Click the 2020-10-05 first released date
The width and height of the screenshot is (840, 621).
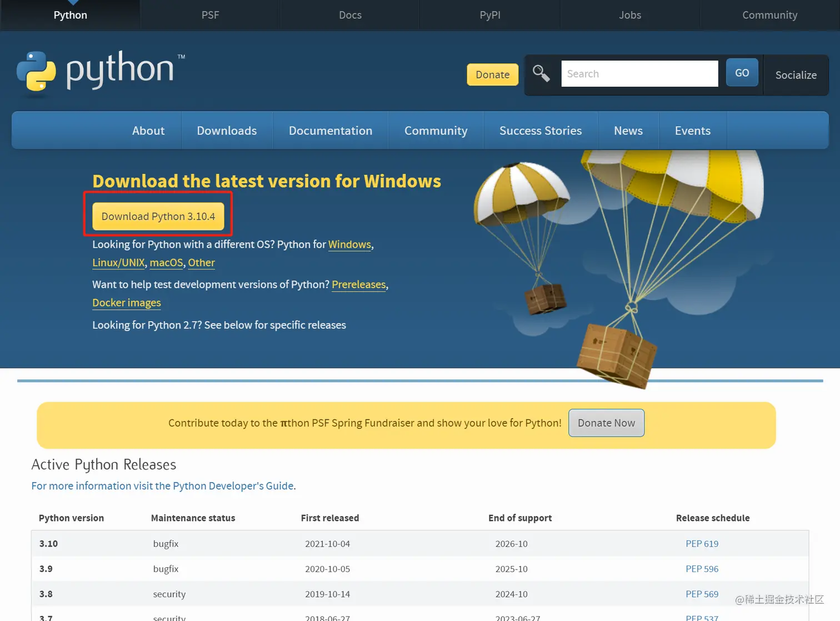point(327,569)
